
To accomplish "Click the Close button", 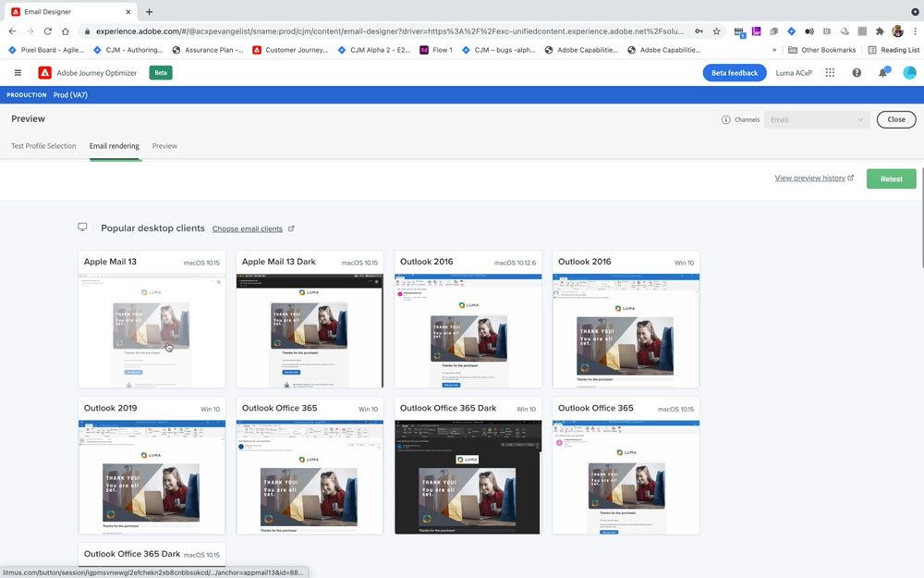I will click(895, 119).
